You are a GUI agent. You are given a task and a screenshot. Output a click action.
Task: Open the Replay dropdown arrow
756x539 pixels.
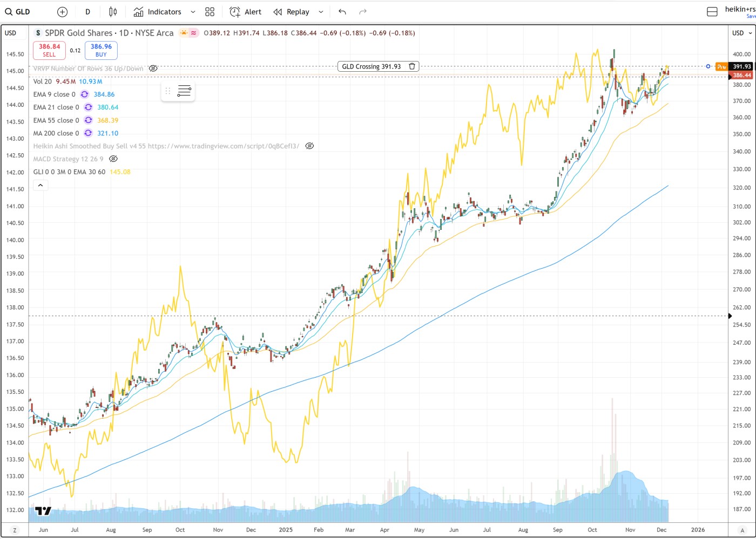point(321,12)
